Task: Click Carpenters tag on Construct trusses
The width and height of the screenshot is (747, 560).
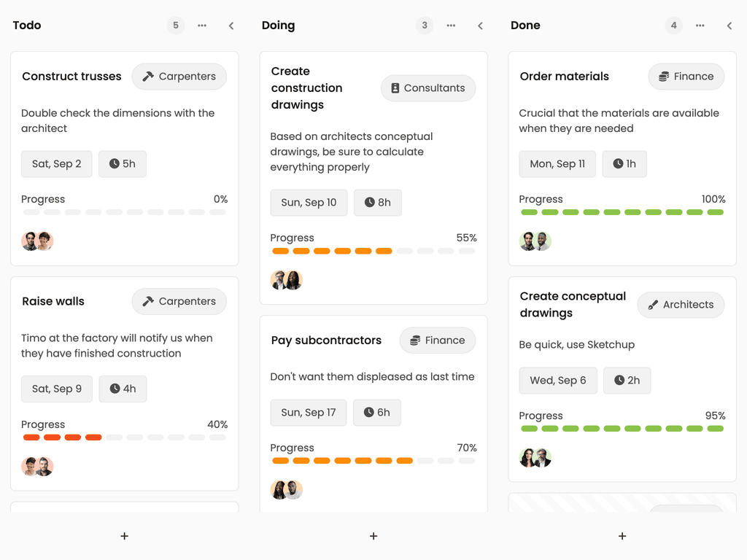Action: coord(179,76)
